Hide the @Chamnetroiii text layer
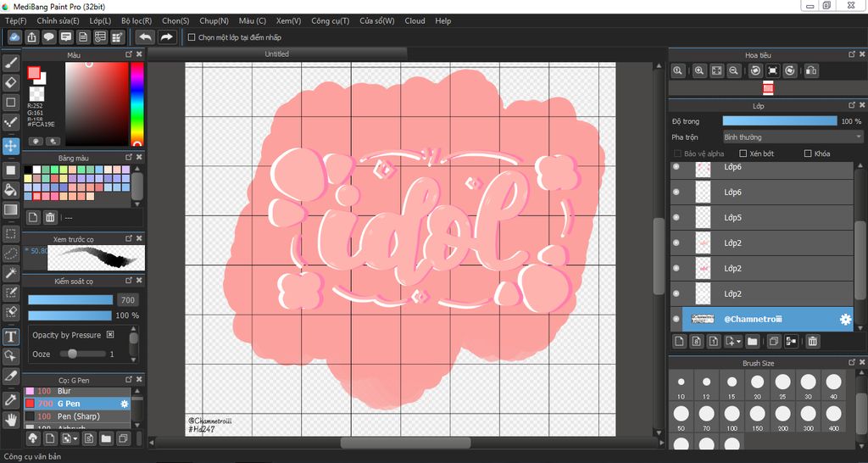Screen dimensions: 868x463 point(676,319)
